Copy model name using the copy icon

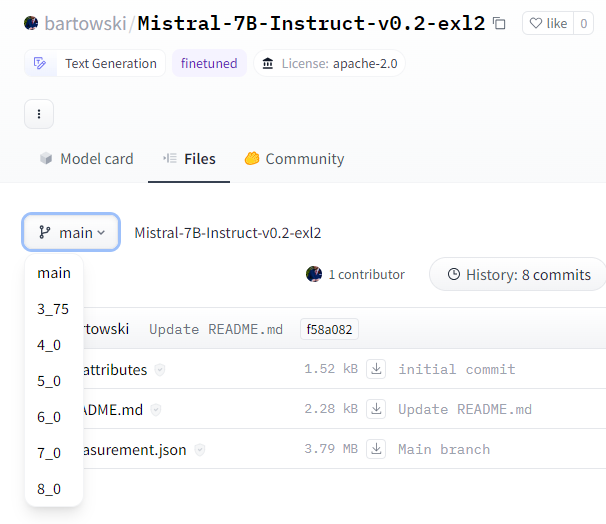[499, 24]
